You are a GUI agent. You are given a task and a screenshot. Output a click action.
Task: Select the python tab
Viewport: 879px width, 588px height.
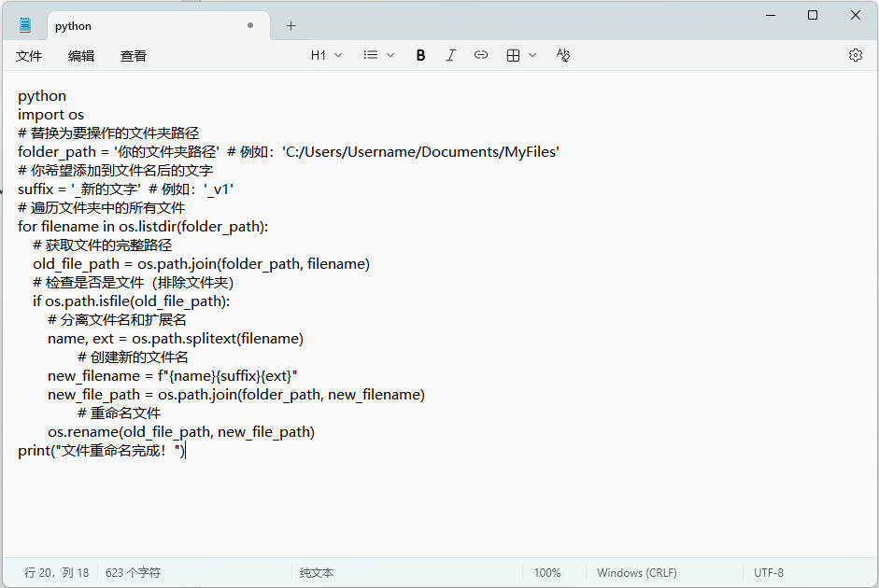coord(159,26)
